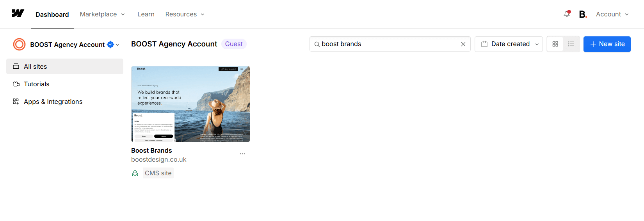The height and width of the screenshot is (221, 644).
Task: Open the boostdesign.co.uk link
Action: [159, 159]
